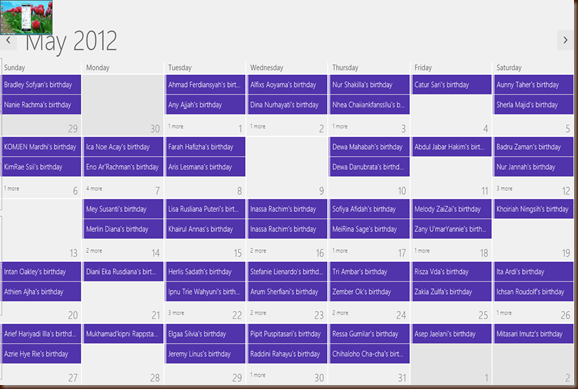Screen dimensions: 578x389
Task: Select Stefanie Lienardo's birthday event
Action: coord(288,272)
